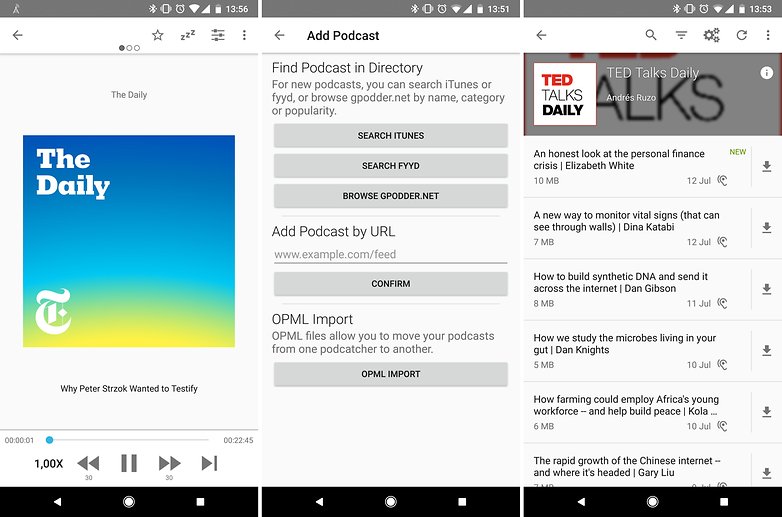Viewport: 782px width, 517px height.
Task: Click the SEARCH FYYD button
Action: point(391,166)
